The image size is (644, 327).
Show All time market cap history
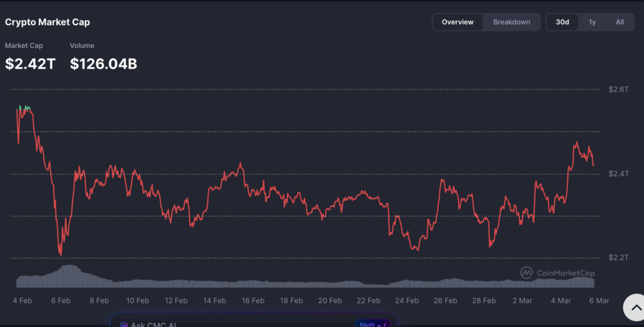619,22
